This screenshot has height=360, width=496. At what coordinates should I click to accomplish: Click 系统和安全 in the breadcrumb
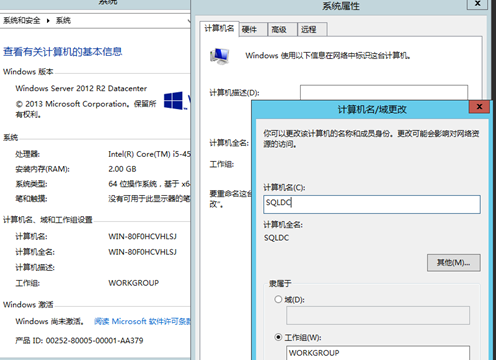point(22,21)
